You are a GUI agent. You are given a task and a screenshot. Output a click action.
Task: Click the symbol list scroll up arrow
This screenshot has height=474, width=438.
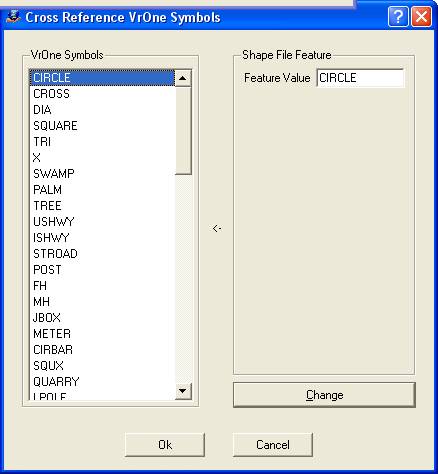click(183, 78)
